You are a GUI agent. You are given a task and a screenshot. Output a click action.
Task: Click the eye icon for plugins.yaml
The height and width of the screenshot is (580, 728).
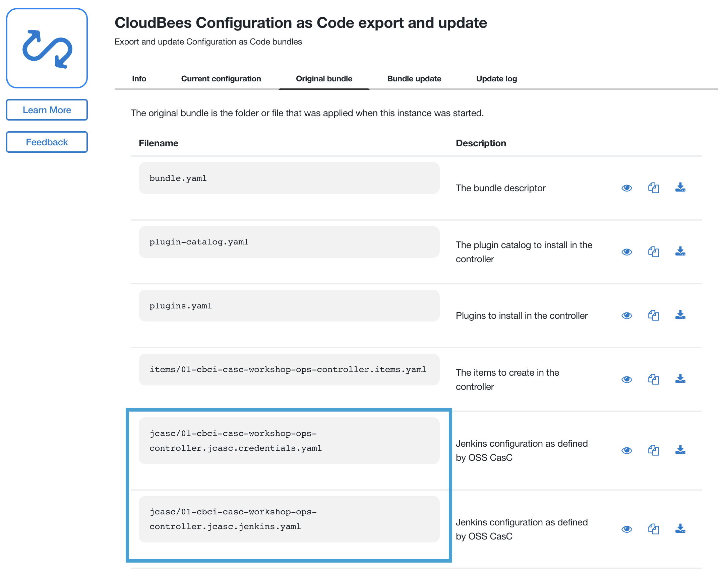[627, 315]
